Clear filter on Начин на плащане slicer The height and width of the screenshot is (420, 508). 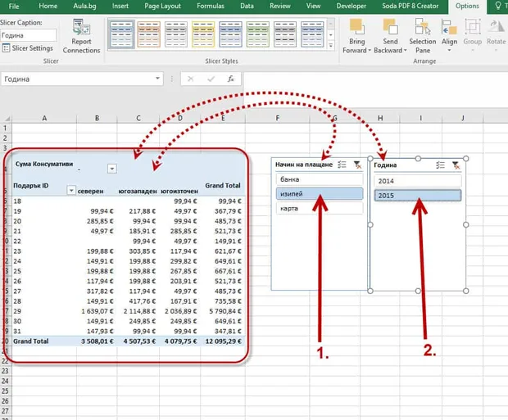click(357, 165)
